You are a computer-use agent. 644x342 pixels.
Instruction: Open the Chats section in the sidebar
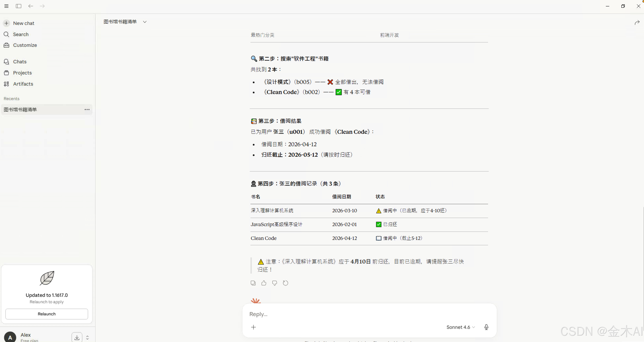pos(20,62)
